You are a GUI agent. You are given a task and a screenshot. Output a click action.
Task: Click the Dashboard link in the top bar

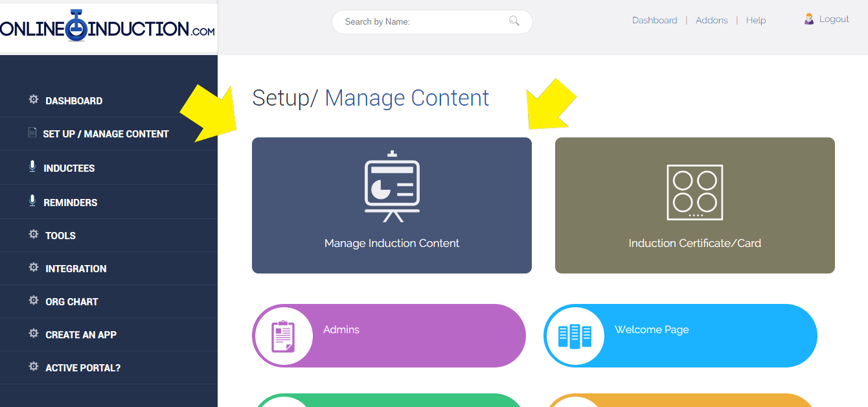[655, 20]
